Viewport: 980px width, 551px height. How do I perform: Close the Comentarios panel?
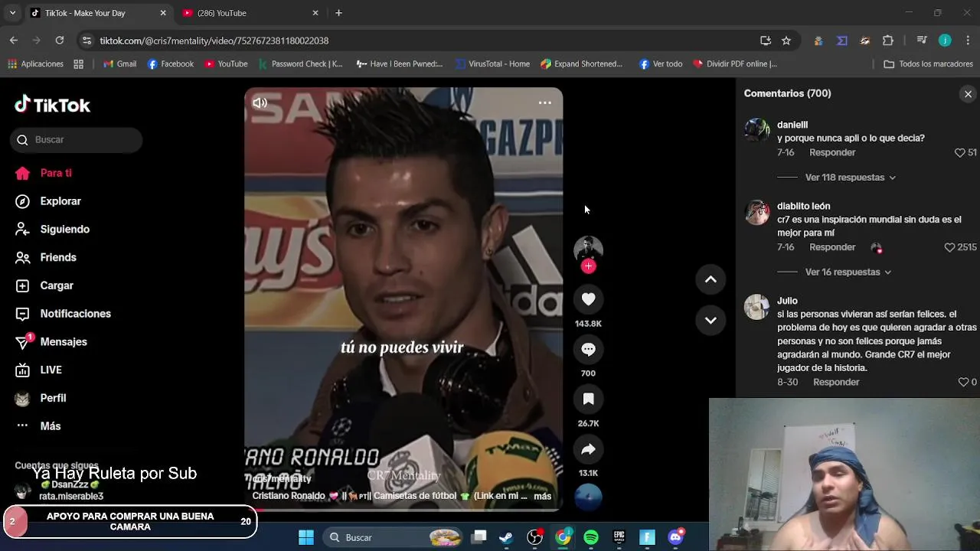[968, 94]
